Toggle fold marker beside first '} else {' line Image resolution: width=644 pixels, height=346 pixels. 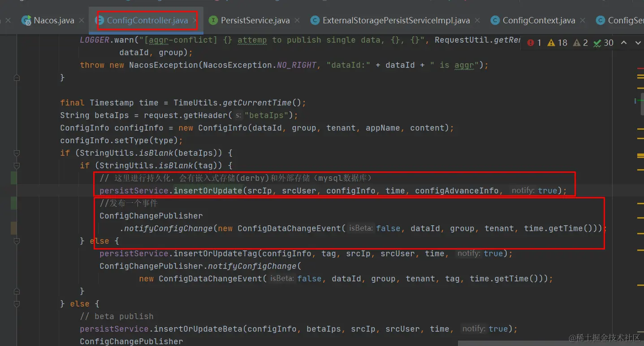click(x=17, y=241)
